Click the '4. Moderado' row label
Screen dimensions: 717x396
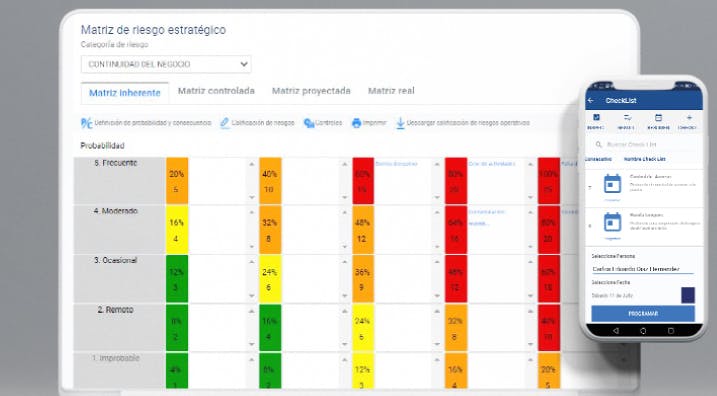(116, 211)
